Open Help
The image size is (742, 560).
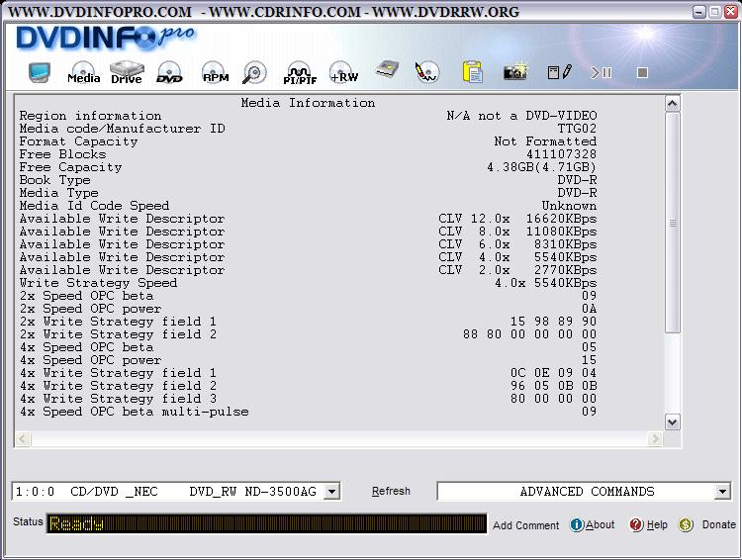point(657,524)
